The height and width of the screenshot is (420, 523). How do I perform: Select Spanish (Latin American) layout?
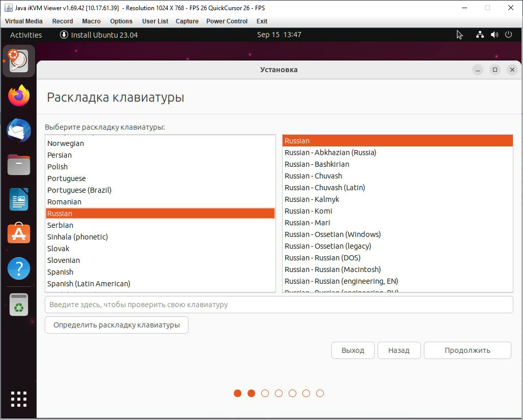(160, 284)
